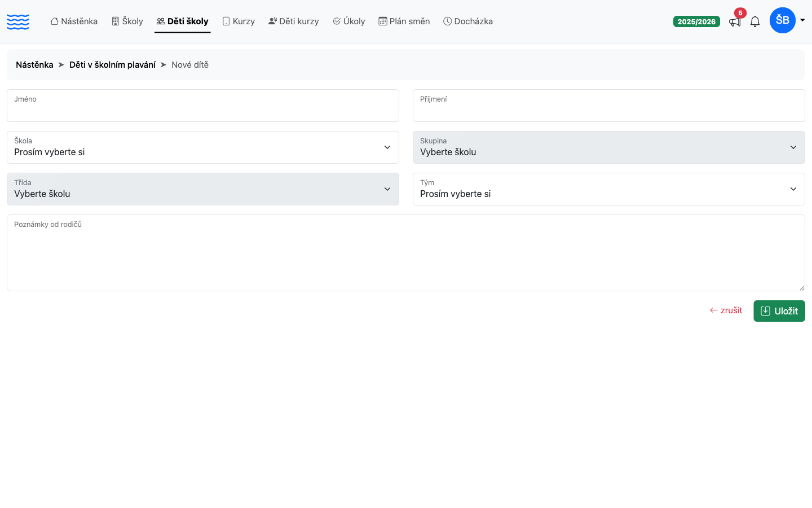Click the 2025/2026 school year badge
The height and width of the screenshot is (508, 812).
696,21
